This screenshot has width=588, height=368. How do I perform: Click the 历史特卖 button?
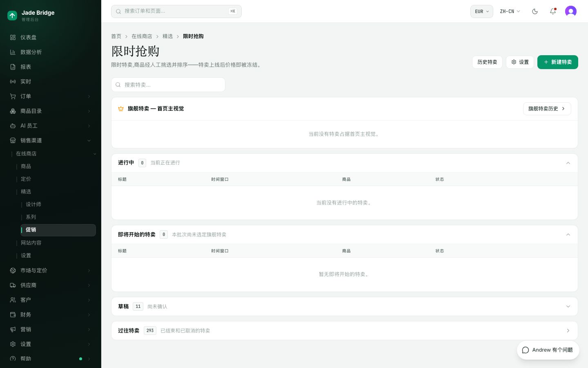[487, 62]
